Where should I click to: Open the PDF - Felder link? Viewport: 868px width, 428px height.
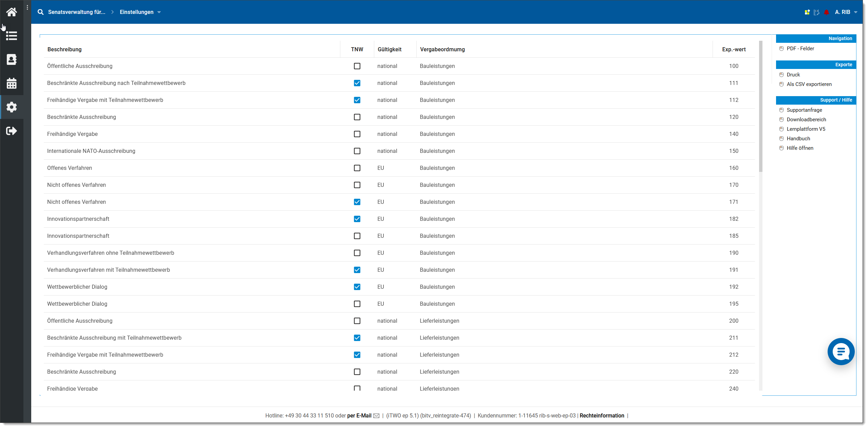coord(800,49)
